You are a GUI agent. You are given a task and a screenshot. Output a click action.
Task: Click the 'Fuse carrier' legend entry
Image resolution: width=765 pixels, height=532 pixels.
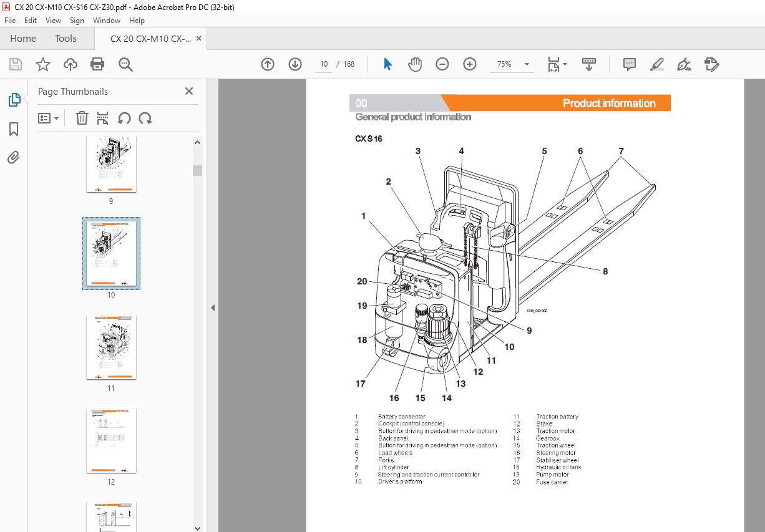coord(552,482)
